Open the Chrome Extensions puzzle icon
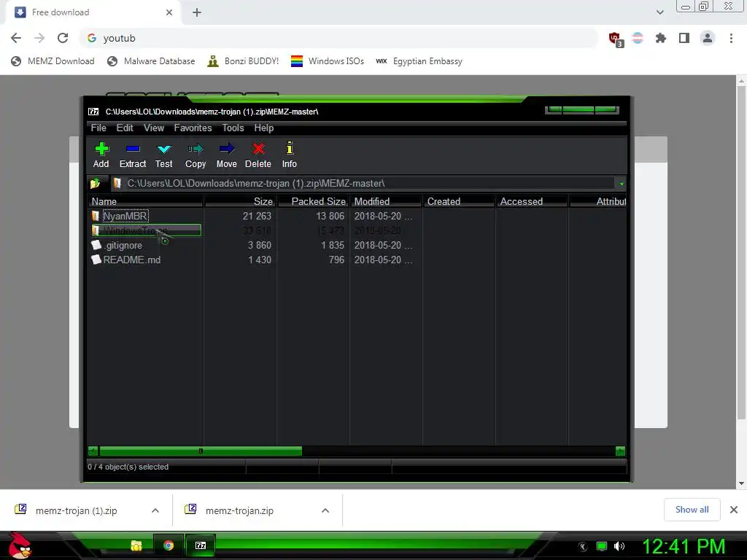Screen dimensions: 747x560 point(661,38)
